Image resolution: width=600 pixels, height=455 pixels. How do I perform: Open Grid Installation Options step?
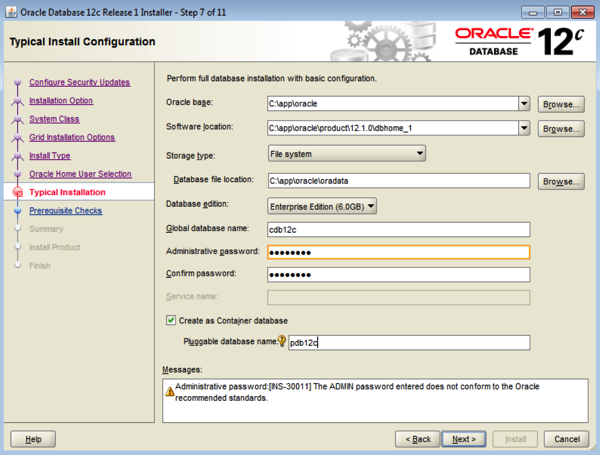tap(72, 137)
